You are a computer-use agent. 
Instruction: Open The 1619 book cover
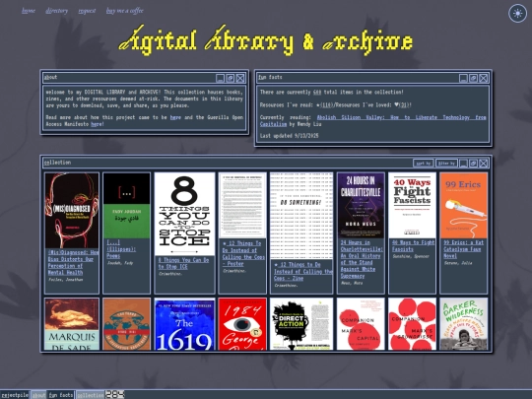pyautogui.click(x=184, y=324)
